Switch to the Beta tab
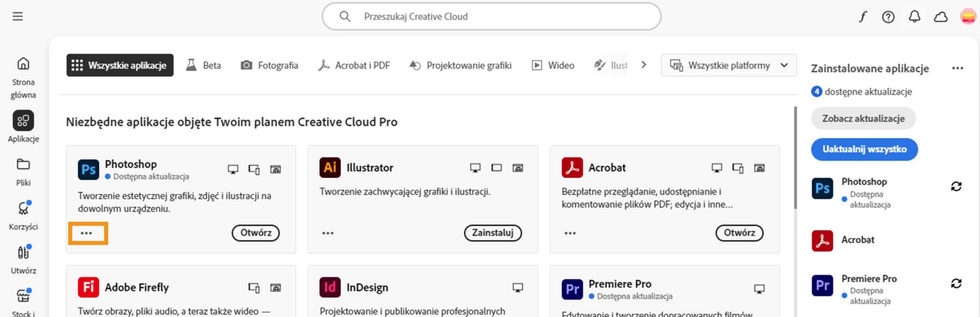Viewport: 980px width, 317px height. tap(203, 65)
